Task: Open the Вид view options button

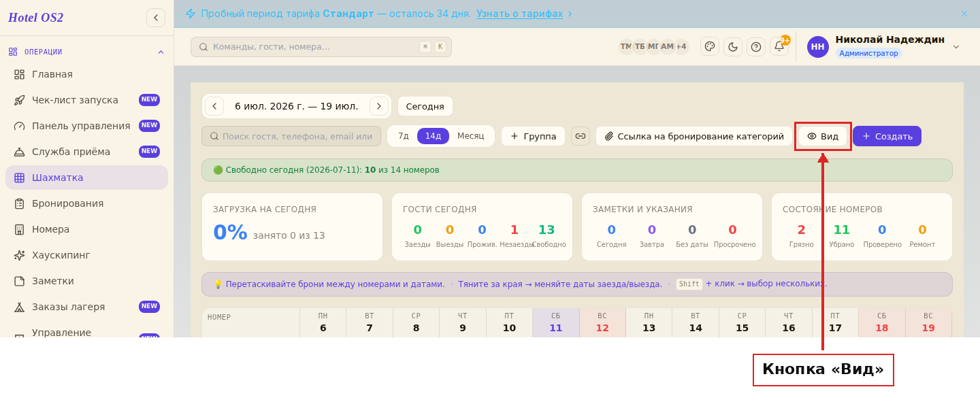Action: (x=823, y=136)
